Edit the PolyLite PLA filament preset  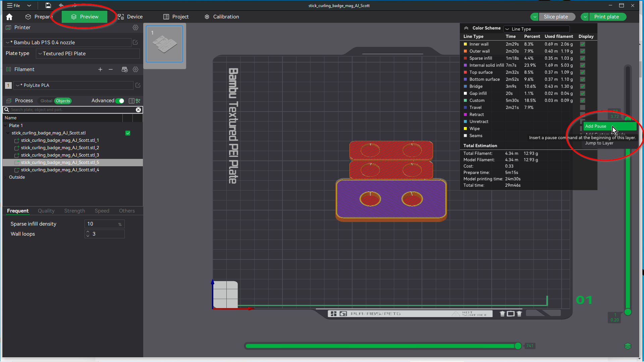[x=138, y=85]
